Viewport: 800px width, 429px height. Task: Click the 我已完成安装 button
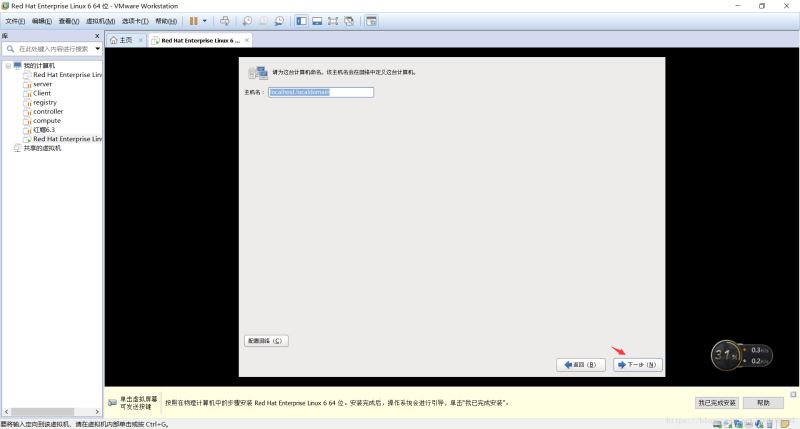point(716,402)
